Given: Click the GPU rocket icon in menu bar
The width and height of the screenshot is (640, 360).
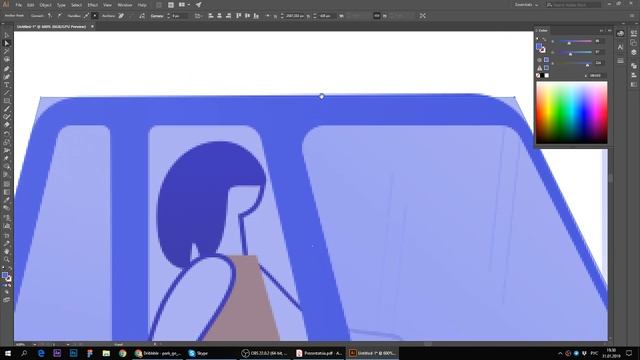Looking at the screenshot, I should pos(198,5).
